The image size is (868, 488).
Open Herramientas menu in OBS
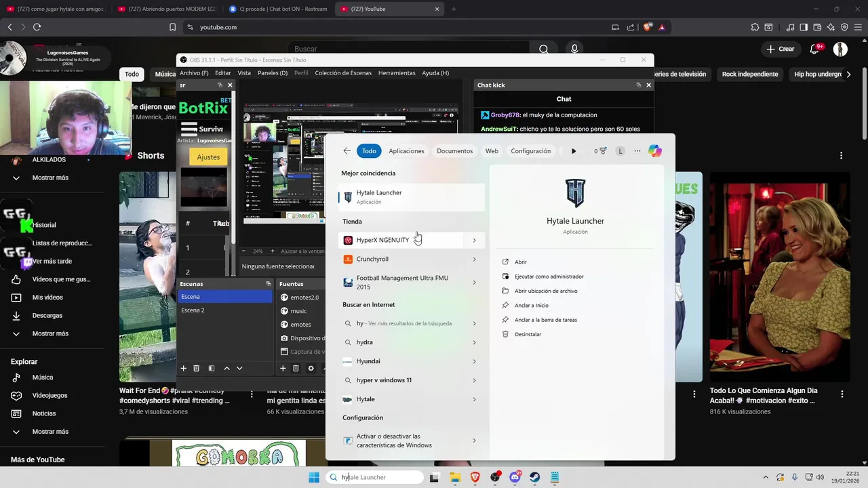click(397, 73)
